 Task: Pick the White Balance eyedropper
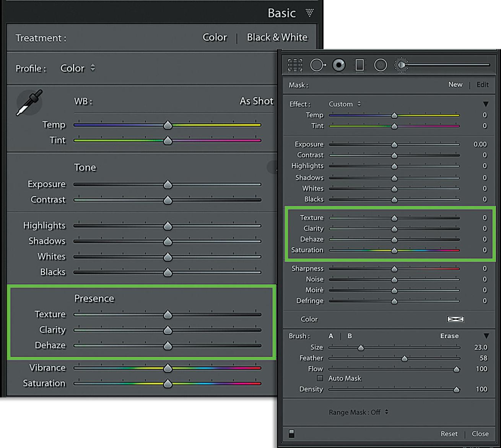(x=29, y=103)
